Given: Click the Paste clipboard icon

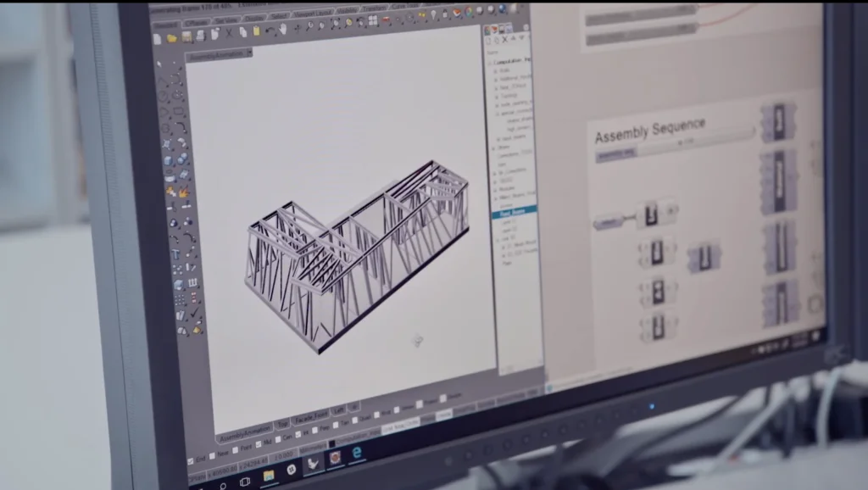Looking at the screenshot, I should click(255, 31).
